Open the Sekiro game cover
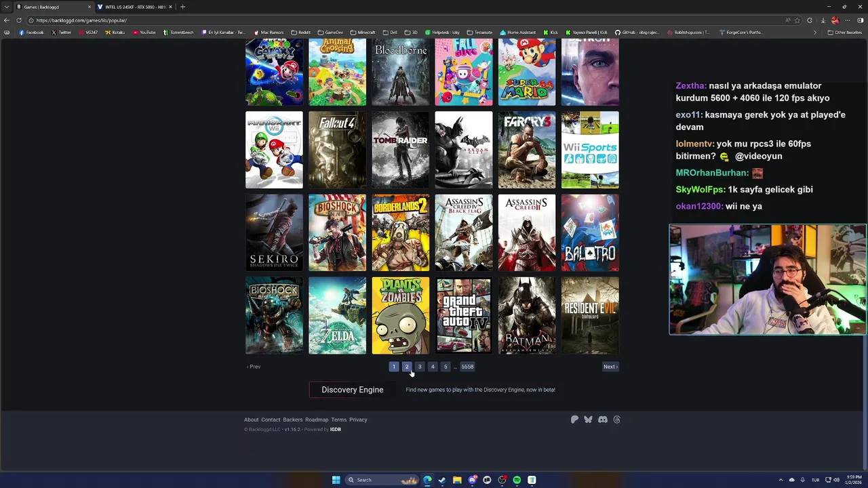The width and height of the screenshot is (868, 488). click(x=274, y=232)
